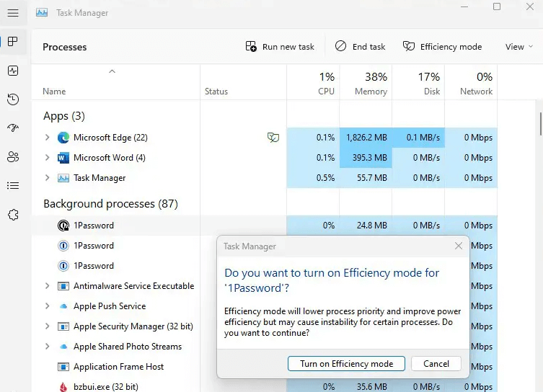The image size is (543, 392).
Task: Open the hamburger navigation menu
Action: 12,13
